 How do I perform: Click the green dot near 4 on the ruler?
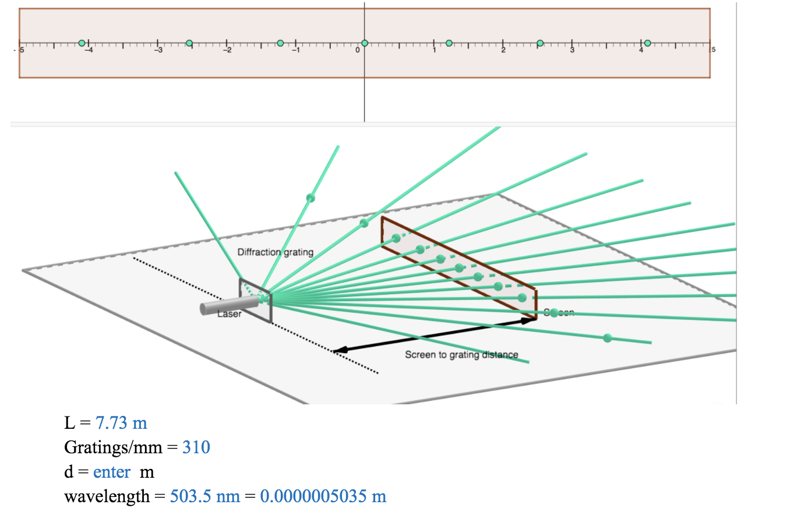coord(647,41)
